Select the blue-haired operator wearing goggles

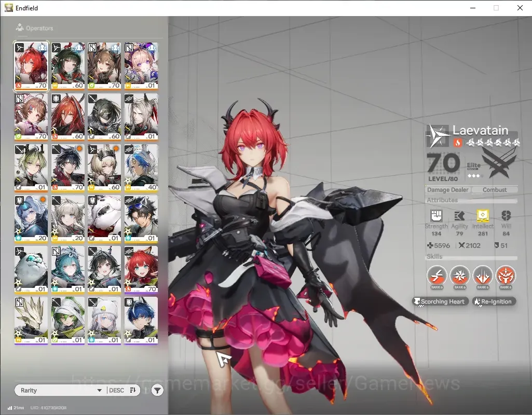click(31, 219)
